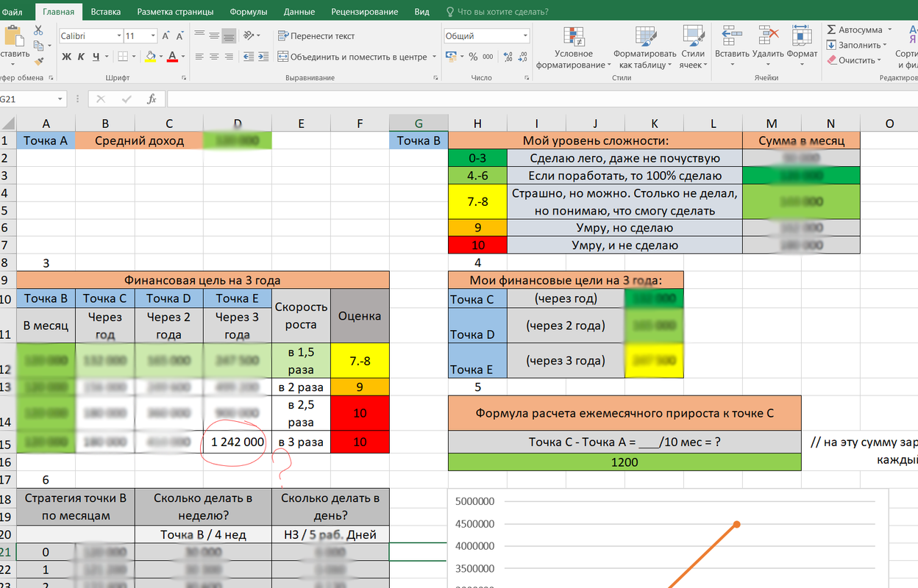Open the Вставка ribbon tab
Viewport: 918px width, 588px height.
[x=106, y=12]
